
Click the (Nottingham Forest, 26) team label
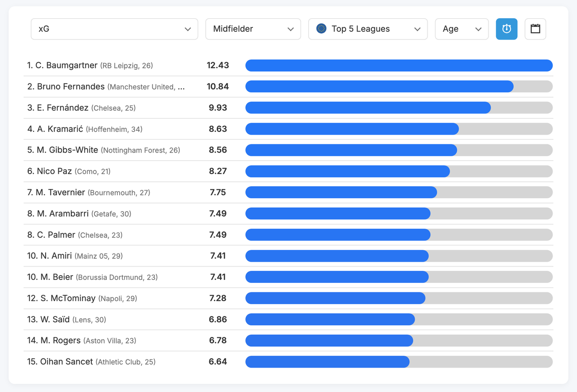(140, 151)
